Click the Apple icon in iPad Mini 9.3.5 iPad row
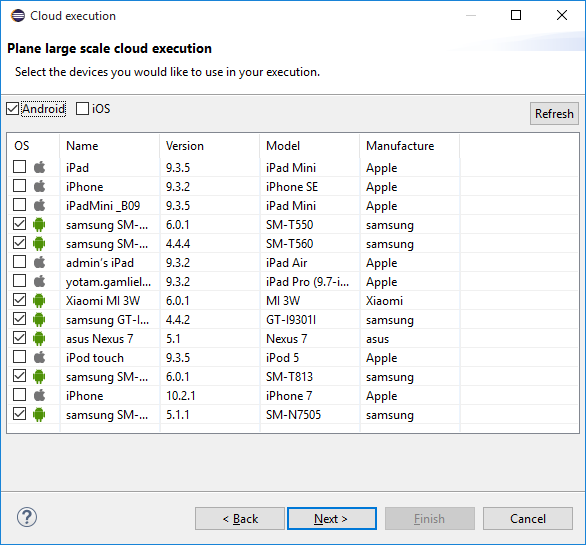The image size is (586, 545). [39, 167]
